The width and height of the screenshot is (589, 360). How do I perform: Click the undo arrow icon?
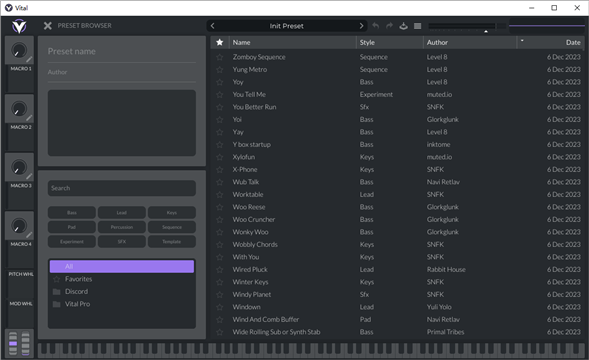click(375, 26)
